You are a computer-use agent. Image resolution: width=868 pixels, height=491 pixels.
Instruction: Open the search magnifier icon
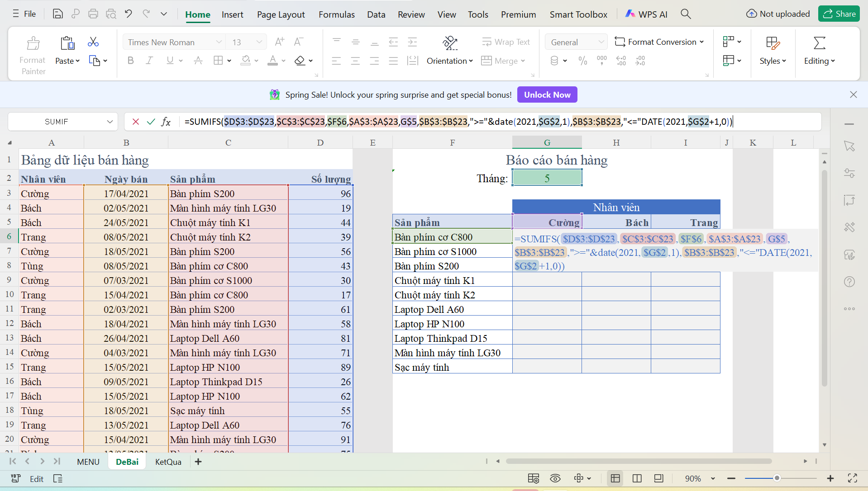coord(686,14)
